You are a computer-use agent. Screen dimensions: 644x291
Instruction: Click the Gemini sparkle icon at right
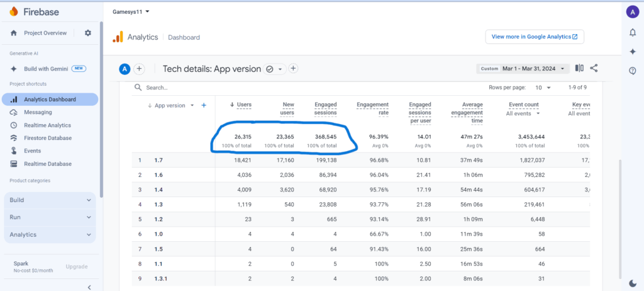[632, 52]
